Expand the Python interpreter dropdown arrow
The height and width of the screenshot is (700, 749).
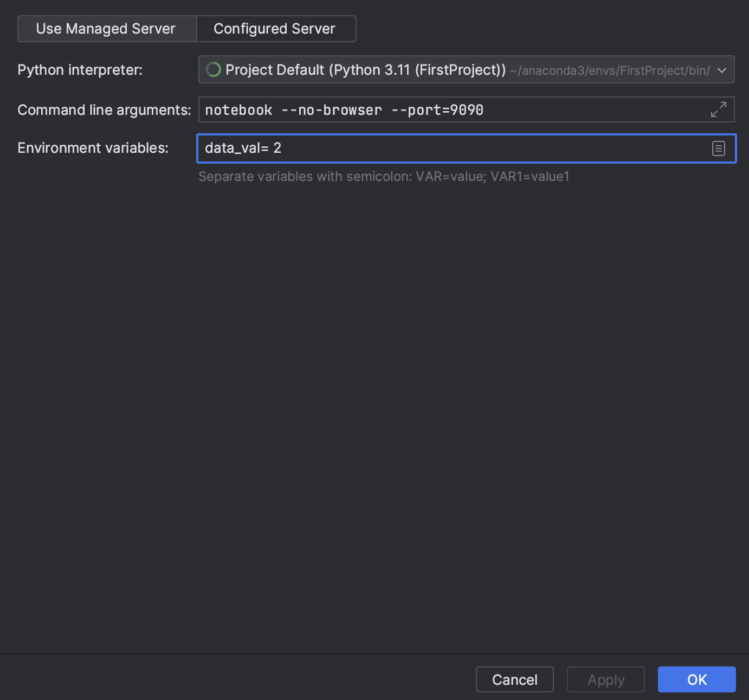tap(721, 70)
